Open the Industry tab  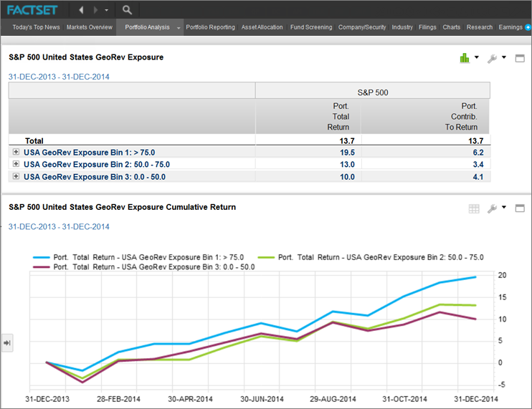tap(402, 27)
